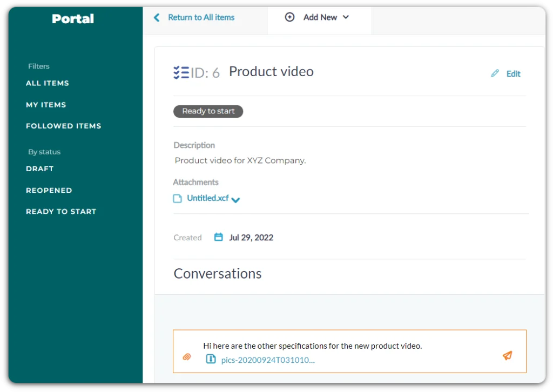Image resolution: width=553 pixels, height=392 pixels.
Task: Click the calendar icon by created date
Action: pos(218,237)
